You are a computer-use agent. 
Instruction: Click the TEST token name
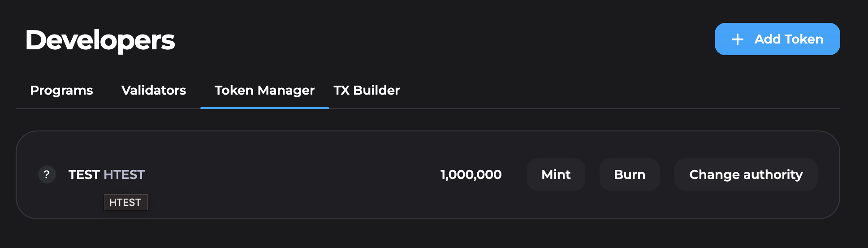[84, 174]
